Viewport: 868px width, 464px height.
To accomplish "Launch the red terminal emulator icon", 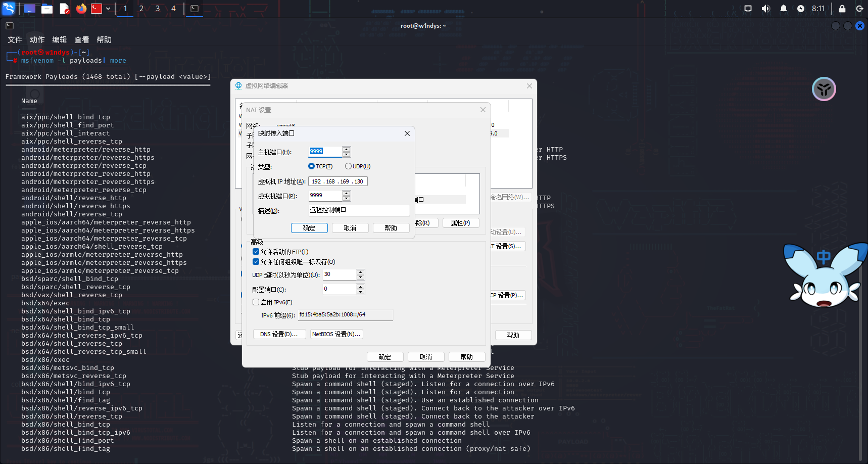I will [97, 9].
